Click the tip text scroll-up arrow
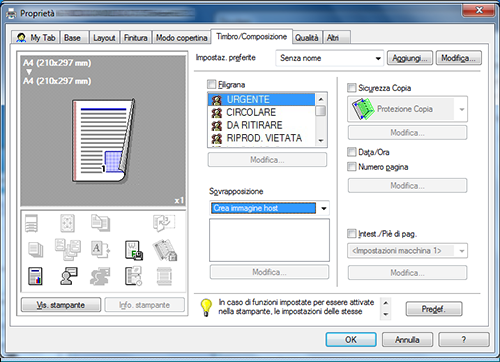 (x=386, y=303)
